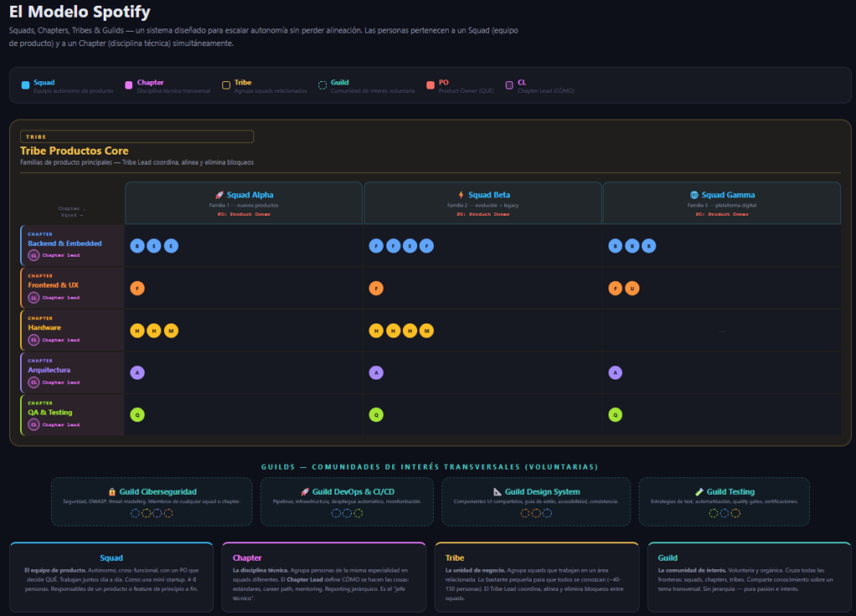Click the green Q member in Squad Alpha
The height and width of the screenshot is (616, 856).
(137, 415)
